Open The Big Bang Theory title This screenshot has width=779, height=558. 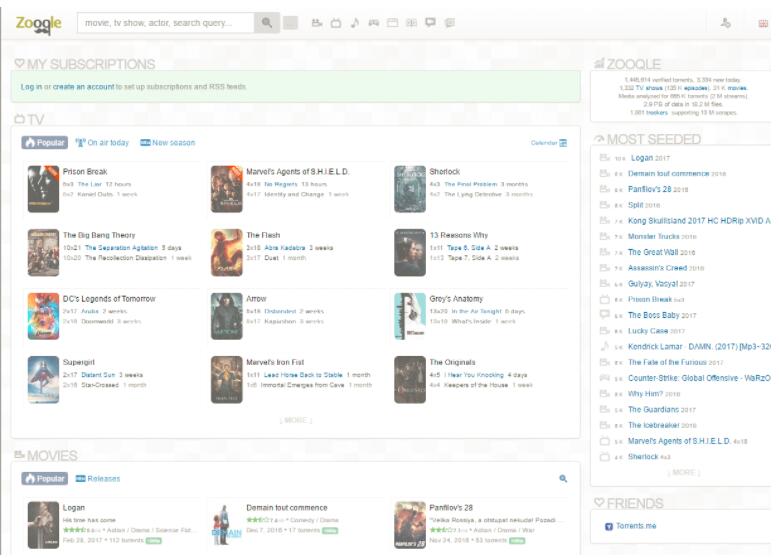(x=99, y=235)
